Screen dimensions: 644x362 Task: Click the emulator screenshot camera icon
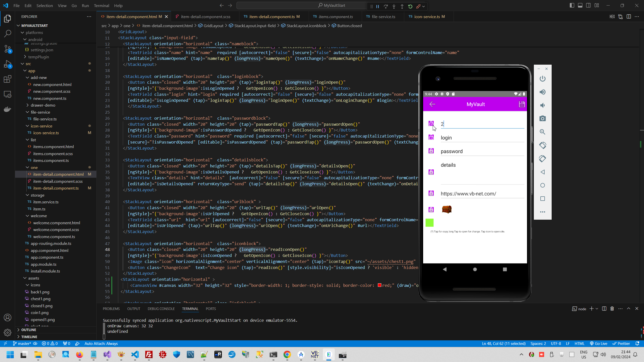tap(543, 119)
